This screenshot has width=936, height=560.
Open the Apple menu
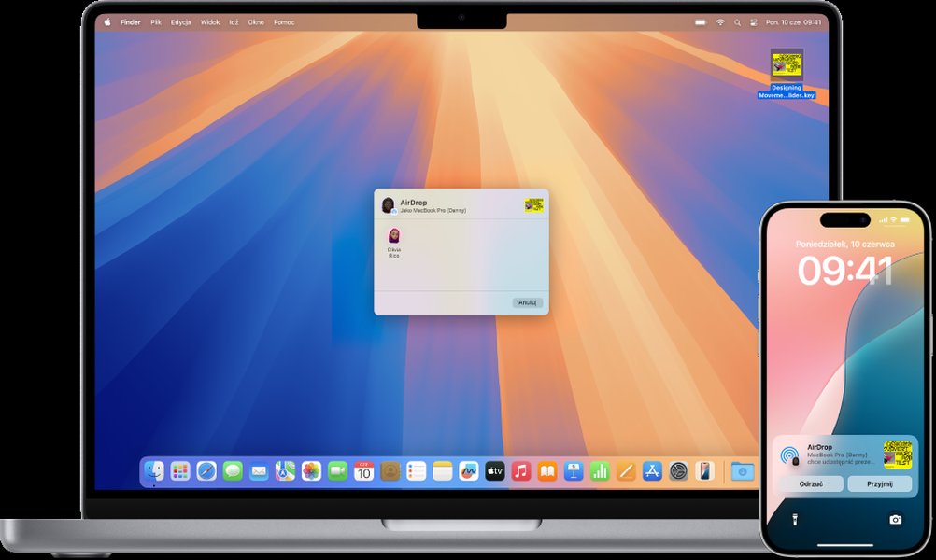point(107,22)
